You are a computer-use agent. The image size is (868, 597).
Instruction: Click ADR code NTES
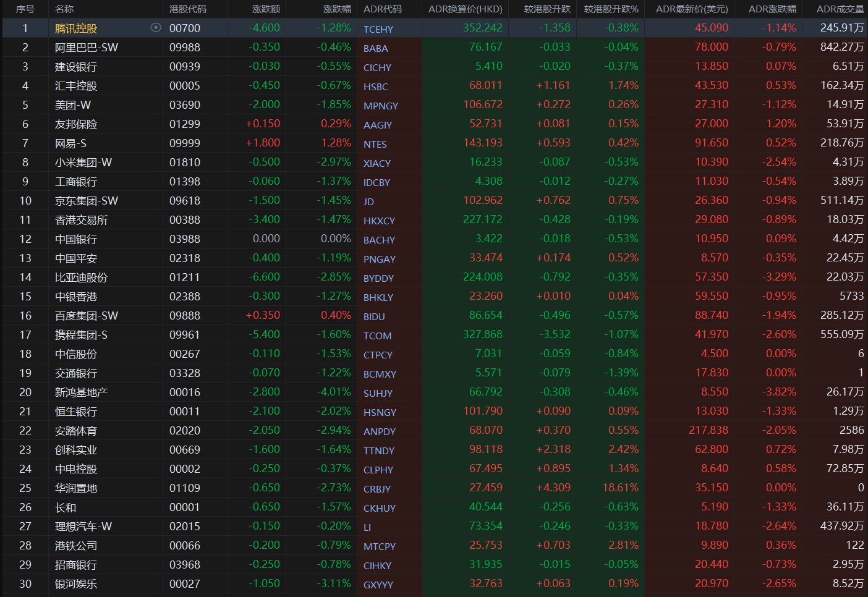pyautogui.click(x=375, y=144)
